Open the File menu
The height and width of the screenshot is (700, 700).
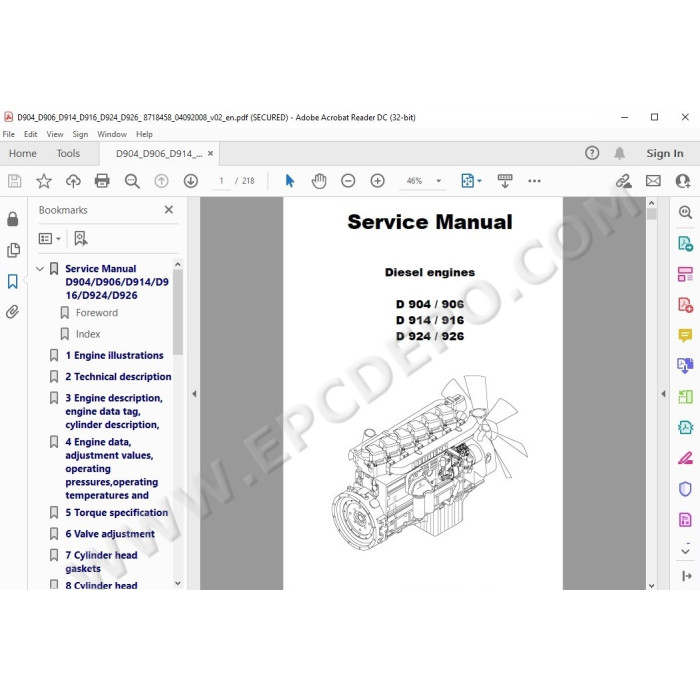pos(8,134)
